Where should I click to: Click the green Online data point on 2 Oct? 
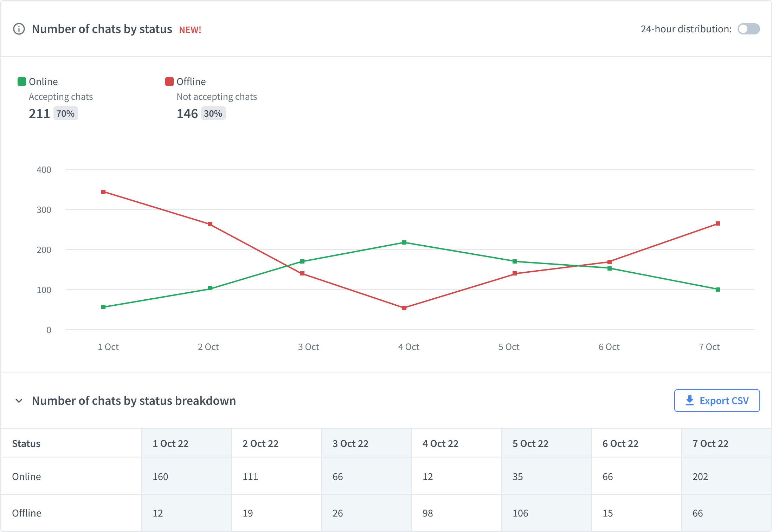point(210,288)
